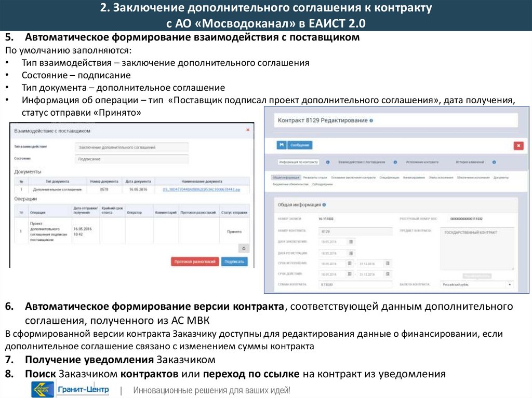Click the Сумма контракта field
The height and width of the screenshot is (398, 532).
point(355,284)
